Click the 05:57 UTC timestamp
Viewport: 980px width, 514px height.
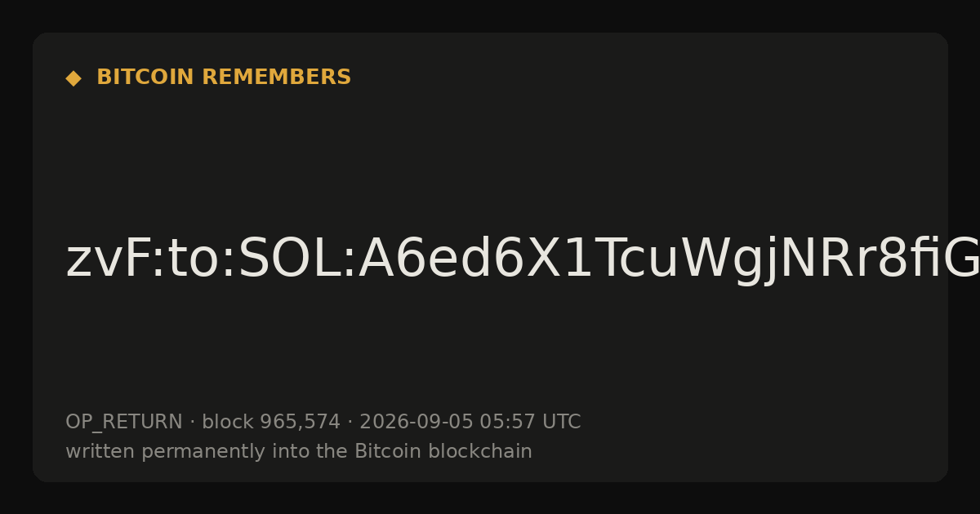tap(530, 423)
